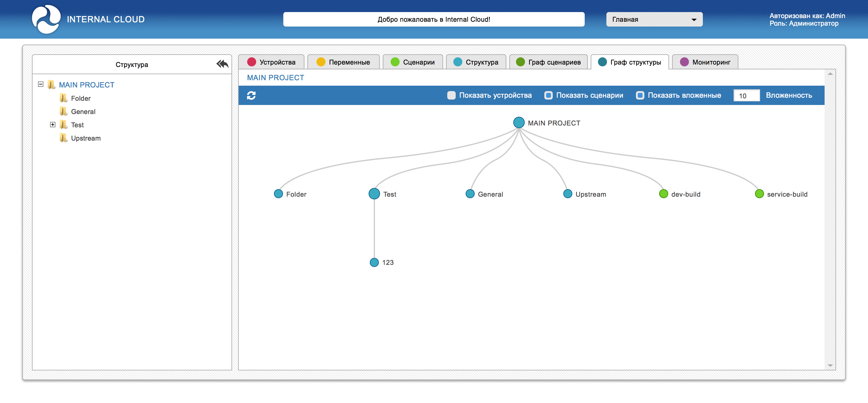868x403 pixels.
Task: Click the Upstream item's folder icon
Action: pos(63,138)
